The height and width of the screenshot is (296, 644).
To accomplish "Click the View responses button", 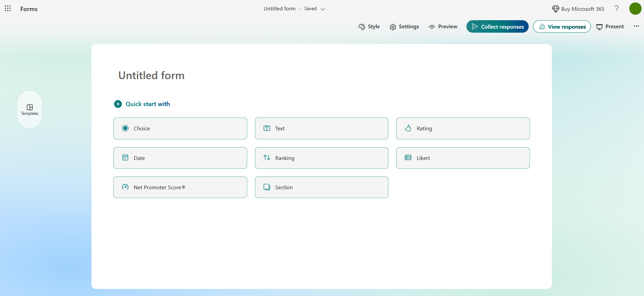I will pos(562,27).
